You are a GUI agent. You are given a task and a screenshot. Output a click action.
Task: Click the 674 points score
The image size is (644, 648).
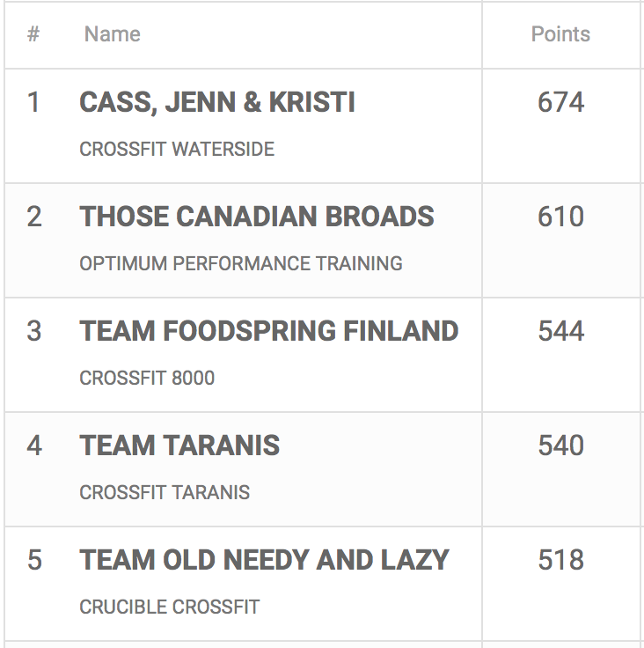pos(560,102)
